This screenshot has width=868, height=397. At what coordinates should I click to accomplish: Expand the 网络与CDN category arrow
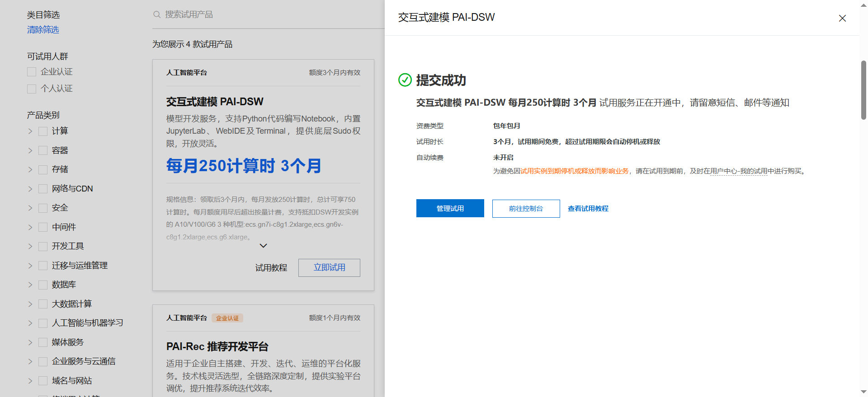click(x=30, y=189)
